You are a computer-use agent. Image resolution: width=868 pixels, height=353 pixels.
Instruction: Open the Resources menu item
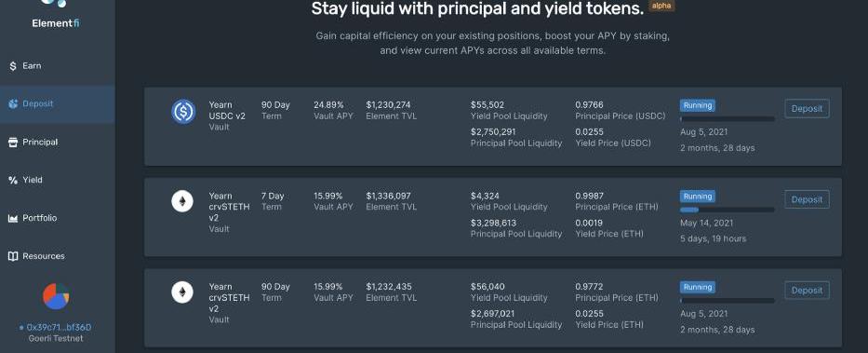coord(36,256)
